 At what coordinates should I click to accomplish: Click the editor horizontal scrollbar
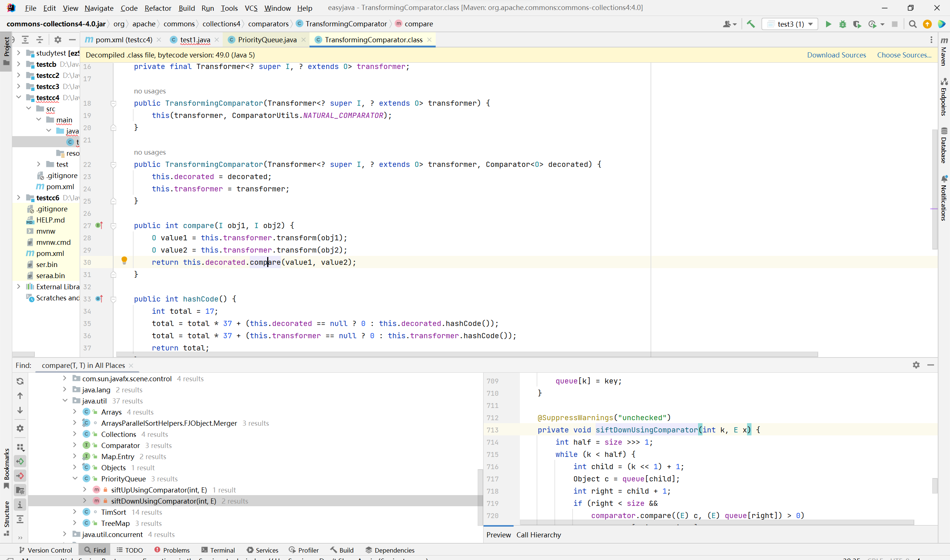(467, 354)
